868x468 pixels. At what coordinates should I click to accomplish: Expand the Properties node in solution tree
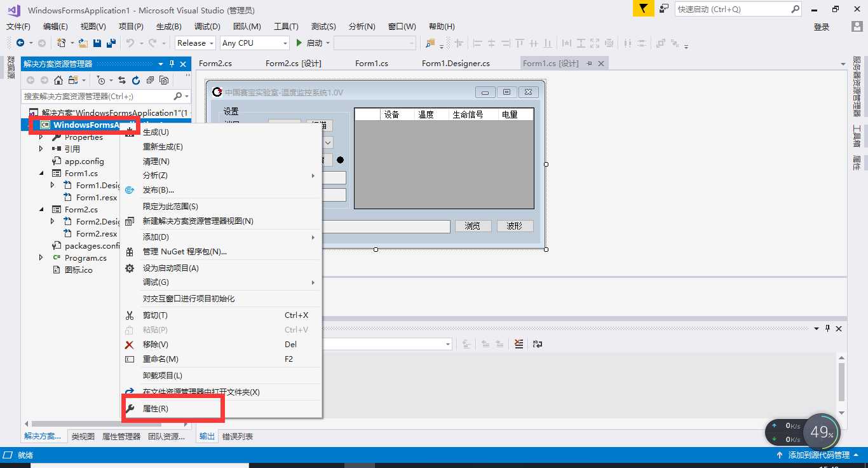pos(41,137)
